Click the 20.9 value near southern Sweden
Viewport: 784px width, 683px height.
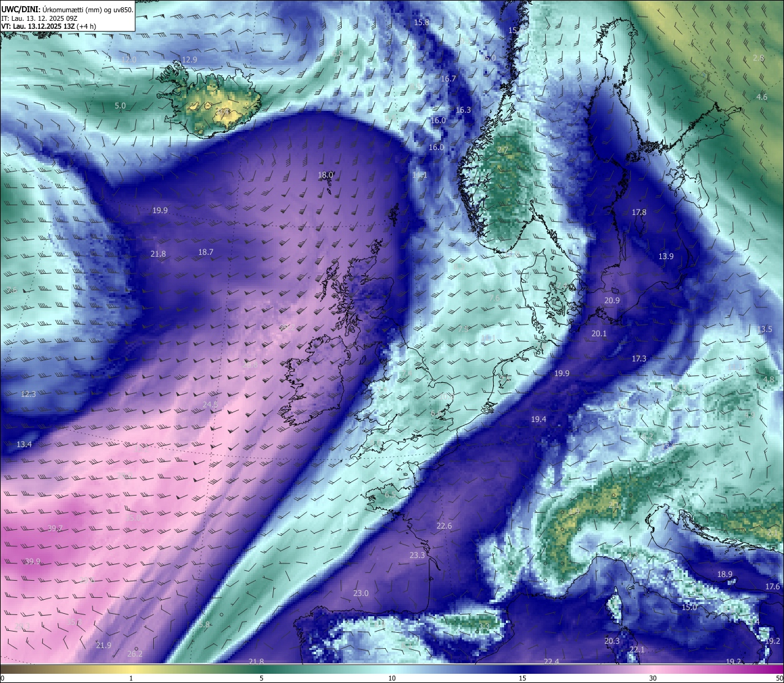[x=612, y=300]
